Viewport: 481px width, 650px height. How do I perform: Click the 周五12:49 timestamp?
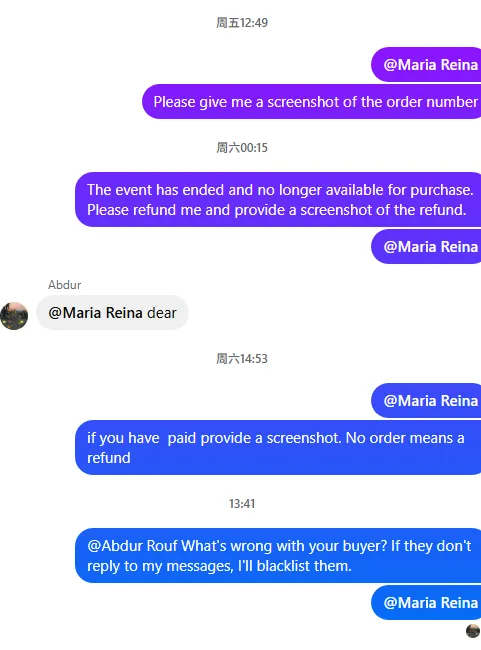pyautogui.click(x=242, y=22)
